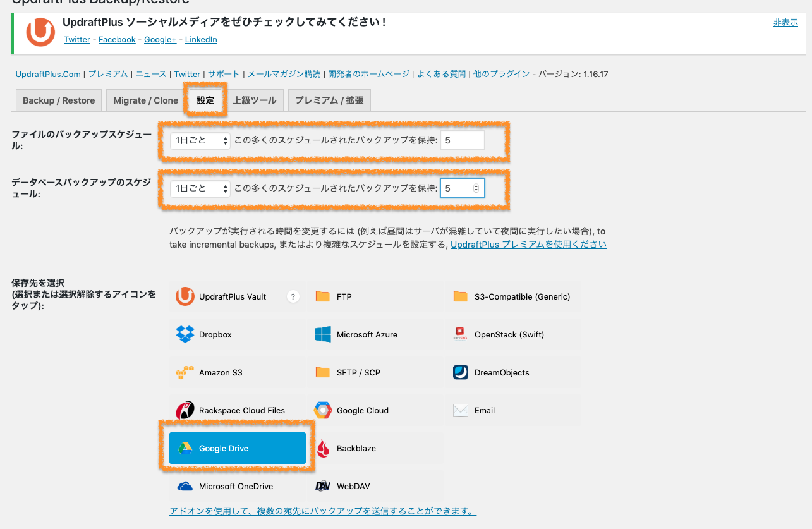Click the メールマガジン購読 link
812x529 pixels.
point(284,74)
